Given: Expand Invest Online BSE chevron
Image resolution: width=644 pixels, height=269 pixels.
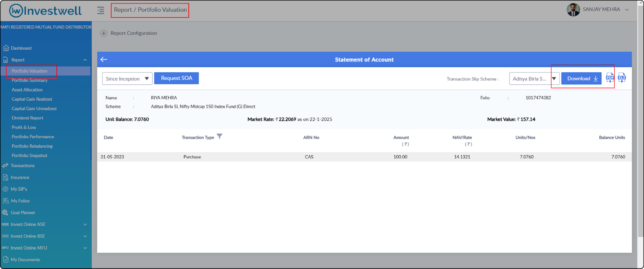Looking at the screenshot, I should click(85, 236).
